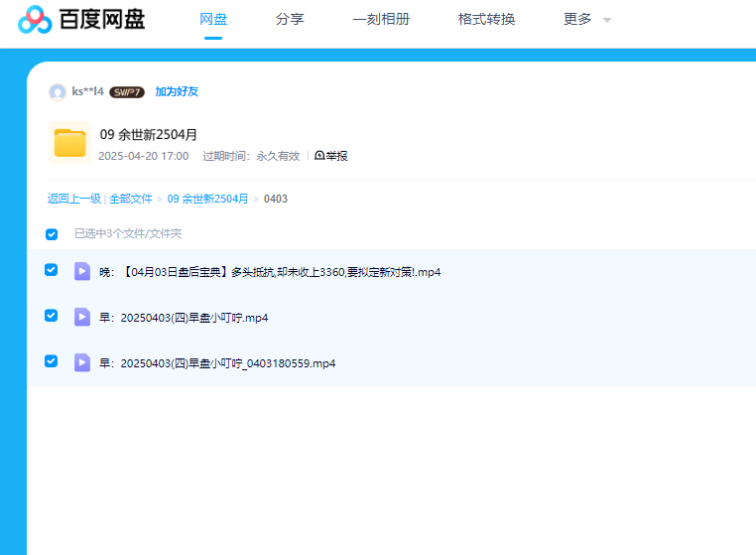The image size is (756, 555).
Task: Click the Baidu Netdisk logo icon
Action: (x=35, y=19)
